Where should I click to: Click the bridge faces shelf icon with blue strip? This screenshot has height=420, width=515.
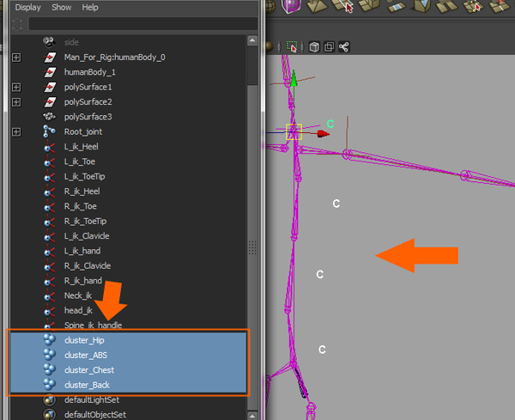pyautogui.click(x=397, y=6)
